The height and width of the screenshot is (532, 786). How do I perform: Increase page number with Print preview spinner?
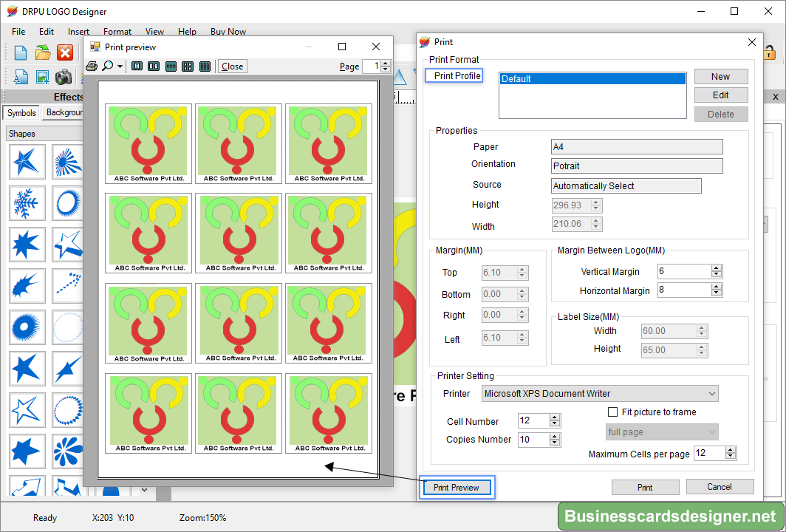click(x=386, y=64)
